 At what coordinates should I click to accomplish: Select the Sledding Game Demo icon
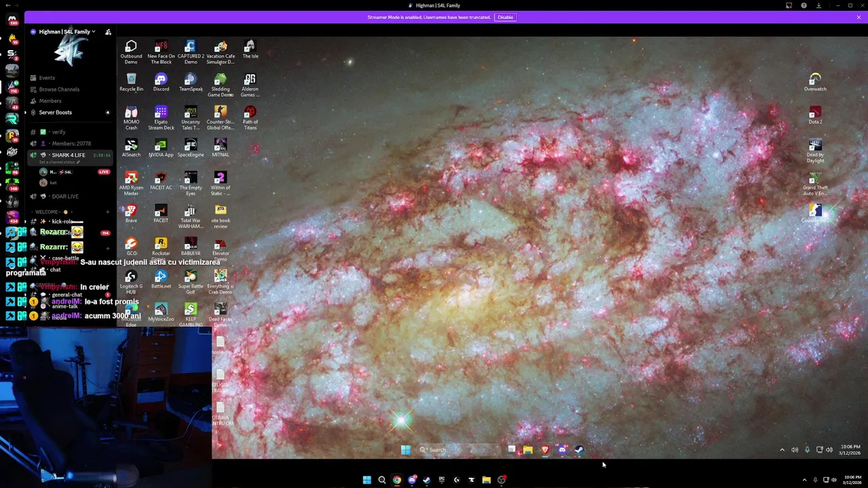[220, 85]
